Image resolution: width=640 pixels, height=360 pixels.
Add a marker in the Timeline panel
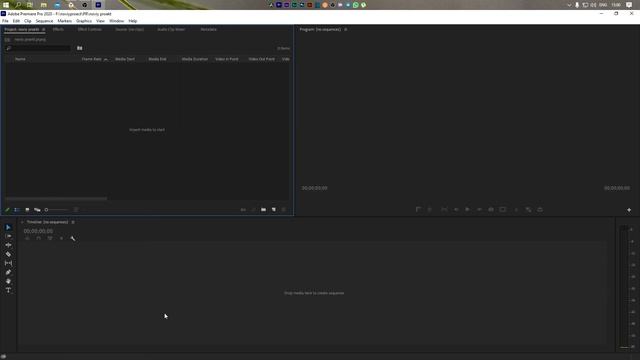(x=61, y=239)
